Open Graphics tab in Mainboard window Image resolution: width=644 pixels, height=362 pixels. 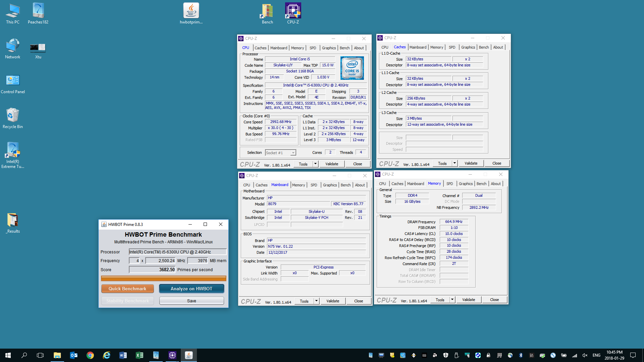point(330,185)
